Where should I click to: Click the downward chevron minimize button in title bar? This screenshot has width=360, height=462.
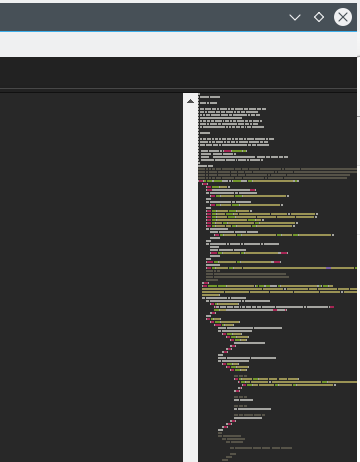coord(295,17)
